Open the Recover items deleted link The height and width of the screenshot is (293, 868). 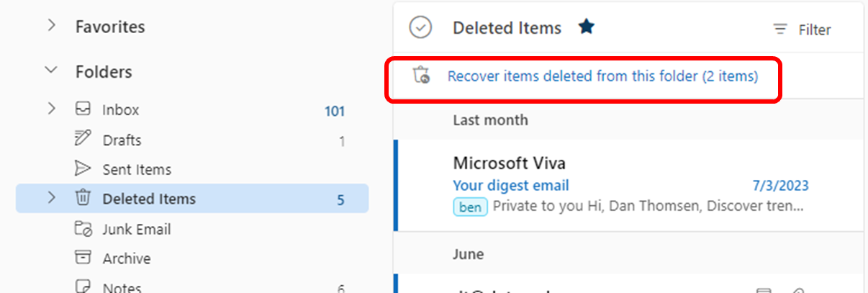point(602,76)
